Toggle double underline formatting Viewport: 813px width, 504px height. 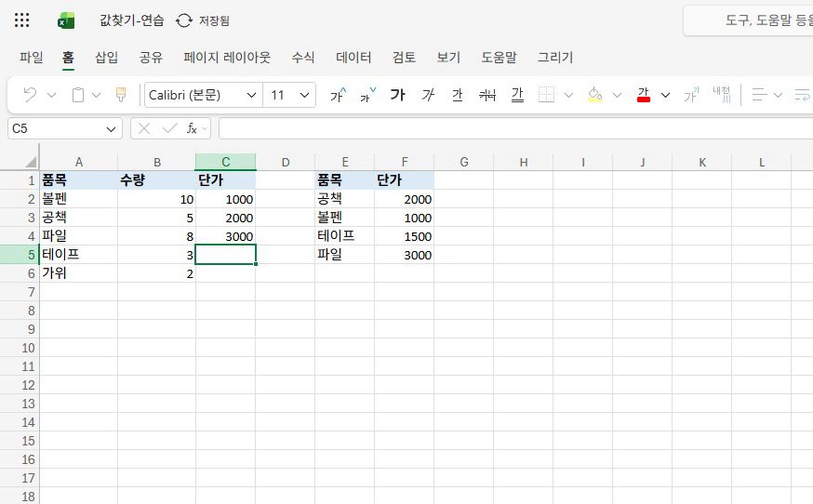pos(517,95)
